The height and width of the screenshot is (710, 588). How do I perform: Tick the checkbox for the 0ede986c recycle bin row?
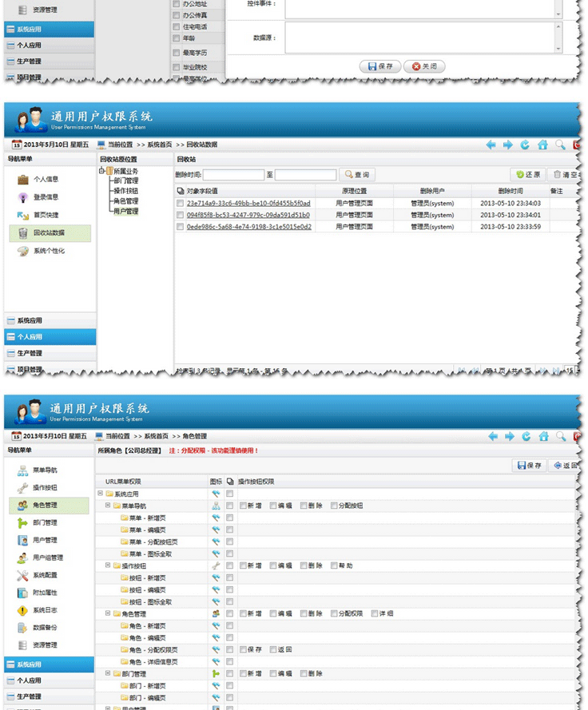pyautogui.click(x=181, y=227)
